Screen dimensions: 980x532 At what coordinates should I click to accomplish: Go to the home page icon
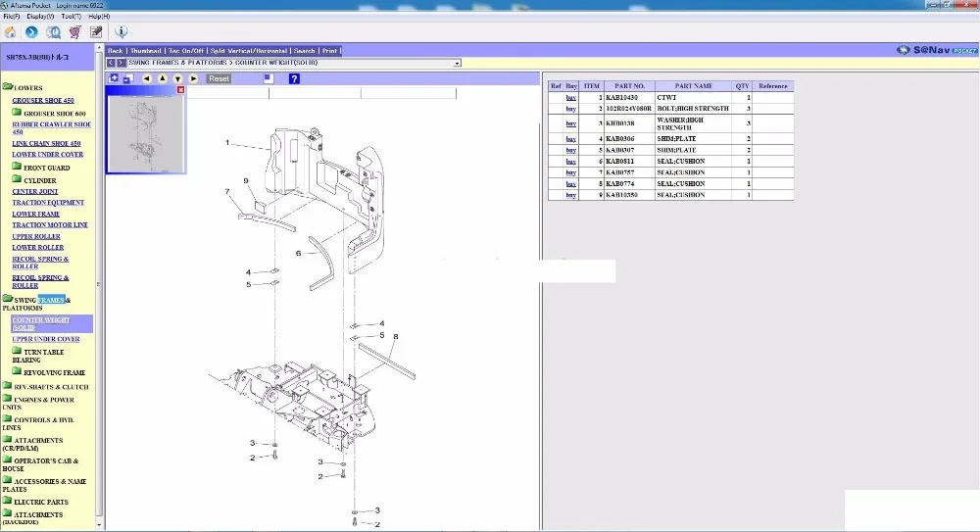(x=11, y=32)
